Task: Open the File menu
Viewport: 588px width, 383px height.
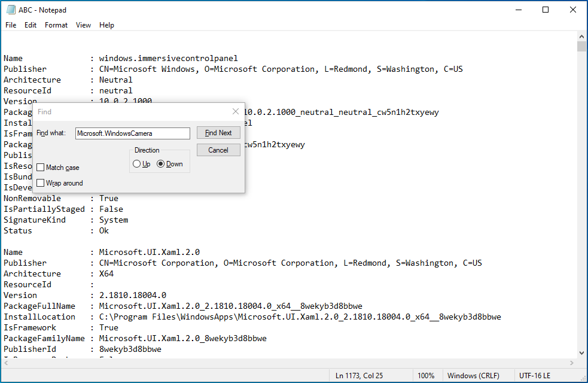Action: coord(11,25)
